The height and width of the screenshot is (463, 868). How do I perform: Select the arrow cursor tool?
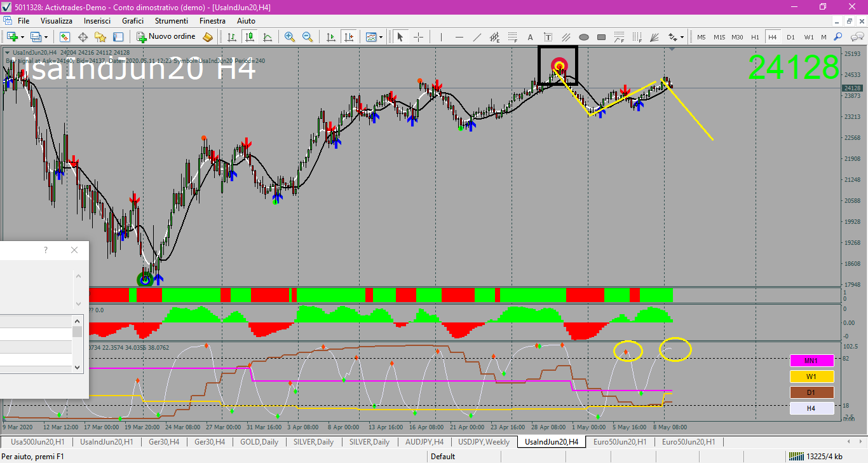click(400, 37)
